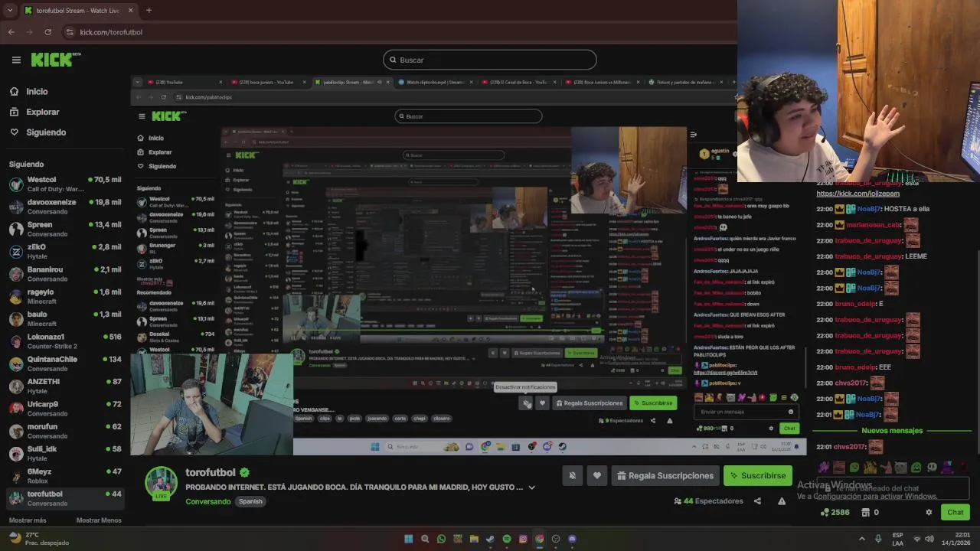Screen dimensions: 980x551
Task: Click the Nuevos mensajes chat banner
Action: (892, 431)
